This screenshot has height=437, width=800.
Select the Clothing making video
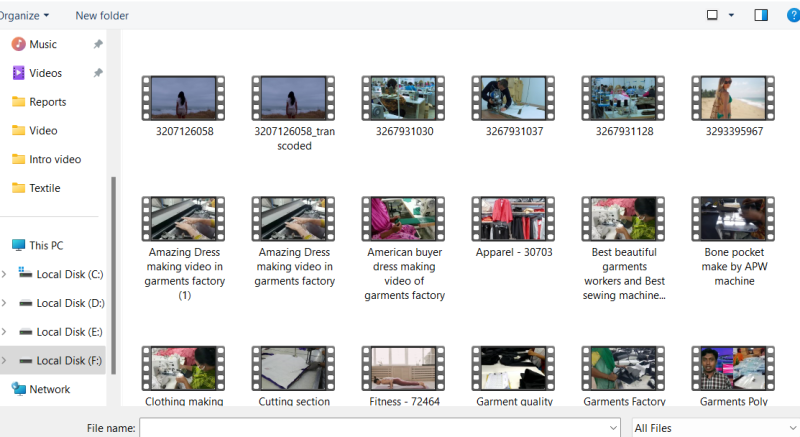tap(184, 376)
